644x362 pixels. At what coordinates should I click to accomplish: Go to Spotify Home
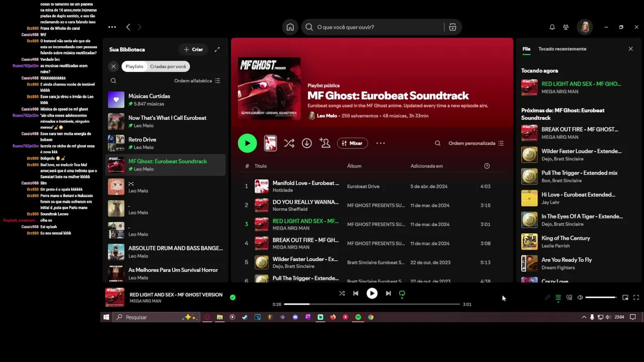pyautogui.click(x=290, y=27)
